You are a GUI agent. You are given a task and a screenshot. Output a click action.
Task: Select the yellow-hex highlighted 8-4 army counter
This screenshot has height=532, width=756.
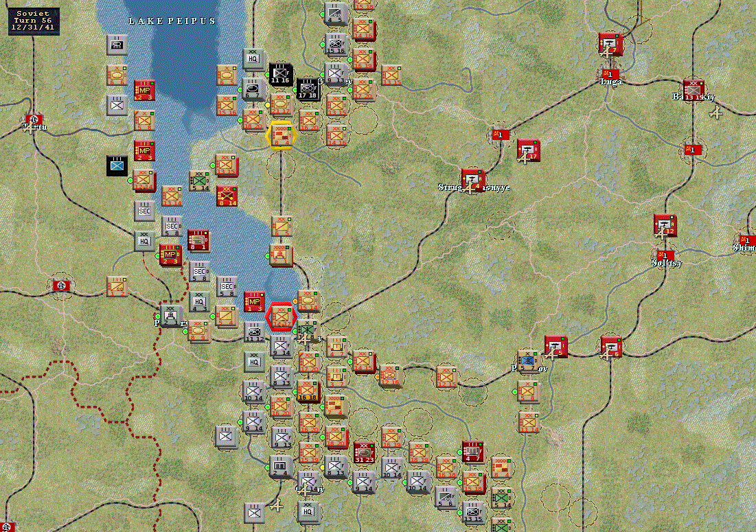tap(281, 135)
